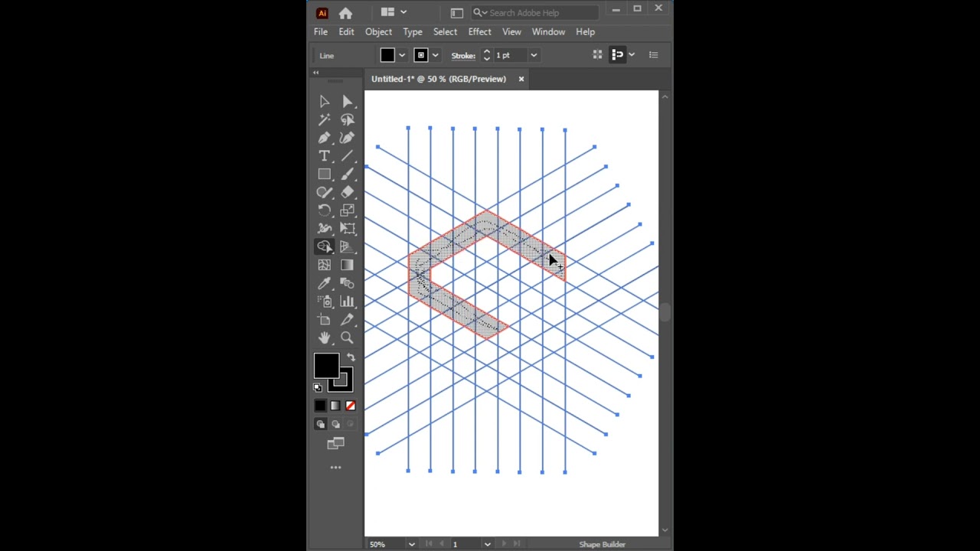The image size is (980, 551).
Task: Expand the align options dropdown arrow
Action: [x=632, y=55]
